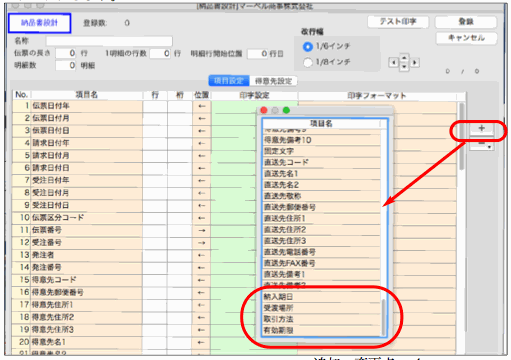Screen dimensions: 511x360
Task: Go to next record with right arrow
Action: [x=415, y=62]
